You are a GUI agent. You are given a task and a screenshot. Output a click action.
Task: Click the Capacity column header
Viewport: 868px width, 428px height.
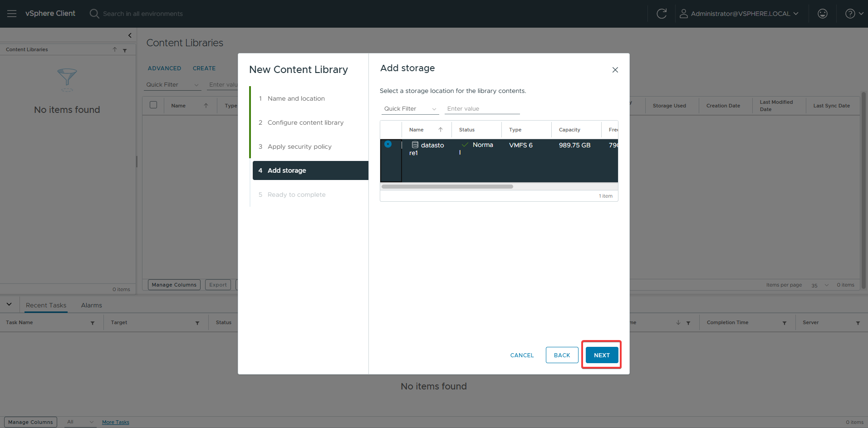click(569, 130)
